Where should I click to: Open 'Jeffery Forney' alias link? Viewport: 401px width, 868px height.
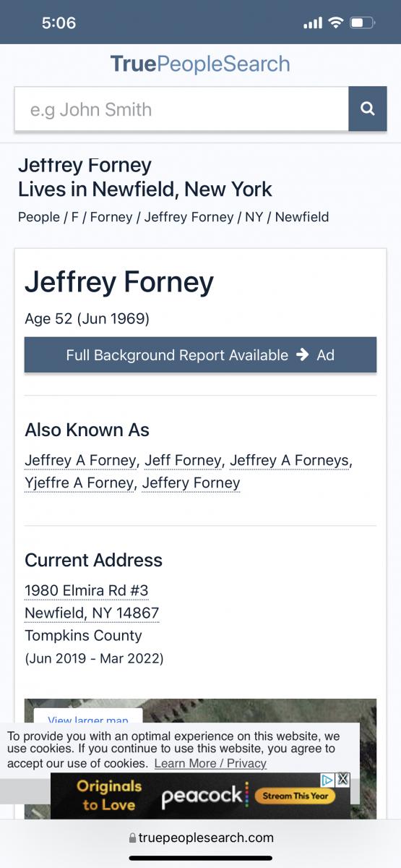point(191,483)
